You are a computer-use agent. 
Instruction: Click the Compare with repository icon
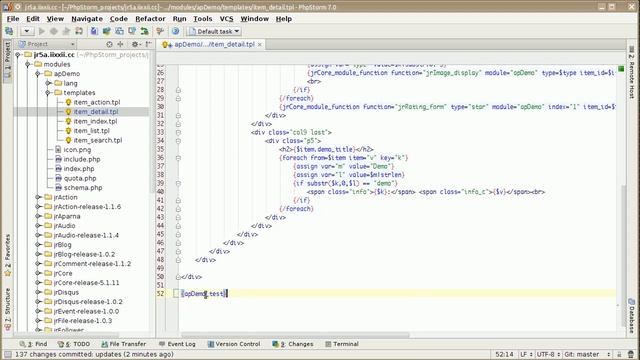(x=119, y=31)
